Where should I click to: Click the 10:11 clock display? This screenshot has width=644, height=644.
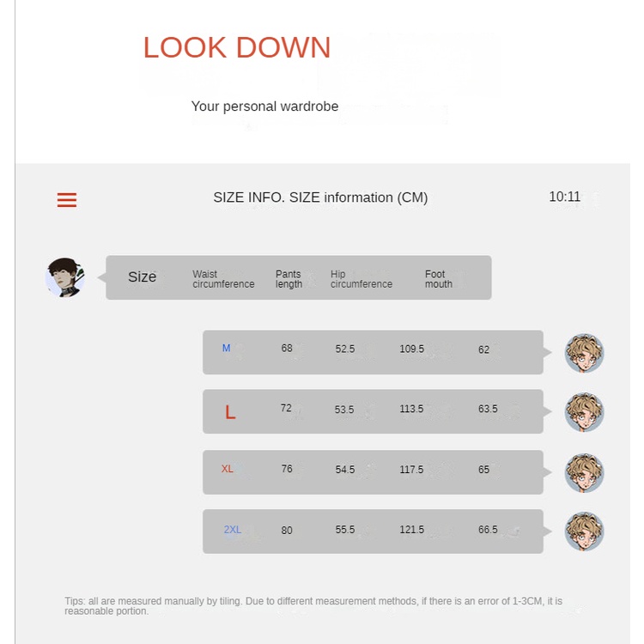565,197
